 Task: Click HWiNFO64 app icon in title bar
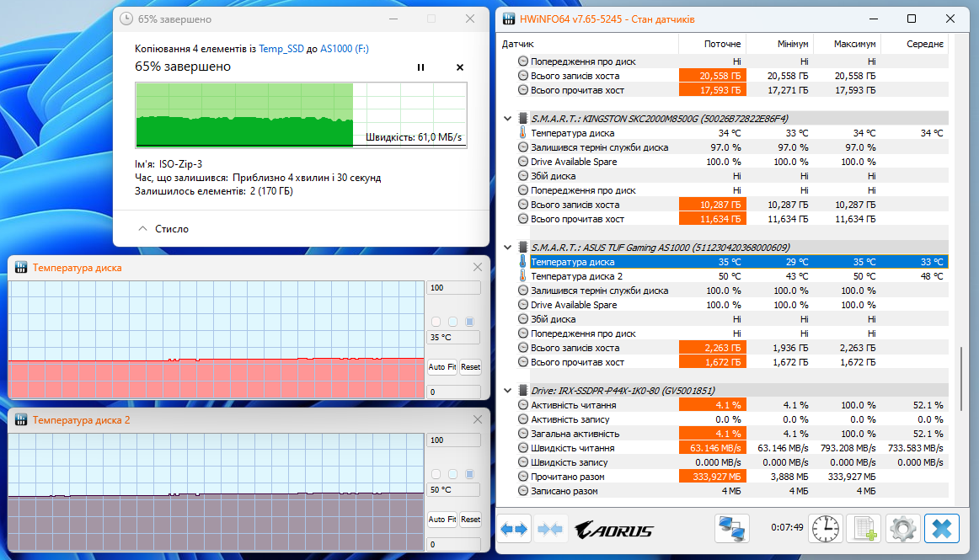509,19
